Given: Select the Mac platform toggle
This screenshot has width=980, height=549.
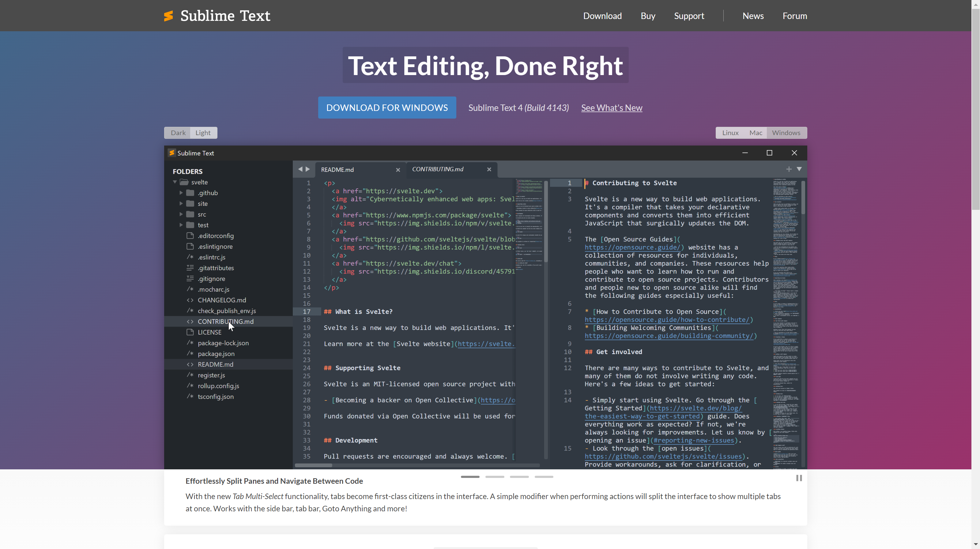Looking at the screenshot, I should click(x=756, y=133).
